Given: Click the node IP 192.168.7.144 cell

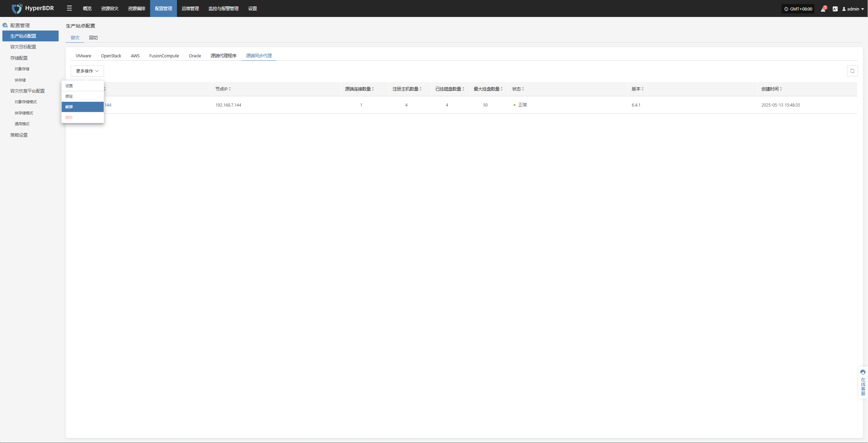Looking at the screenshot, I should [228, 105].
